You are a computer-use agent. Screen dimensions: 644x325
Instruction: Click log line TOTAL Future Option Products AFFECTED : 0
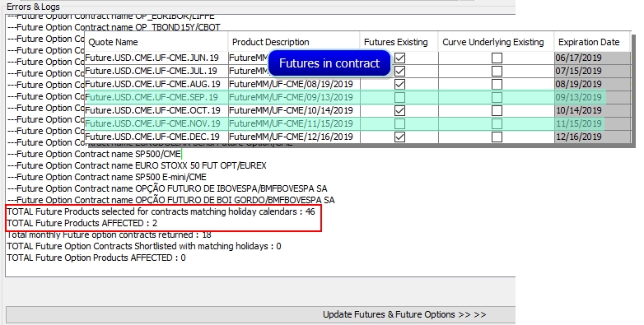pyautogui.click(x=96, y=258)
